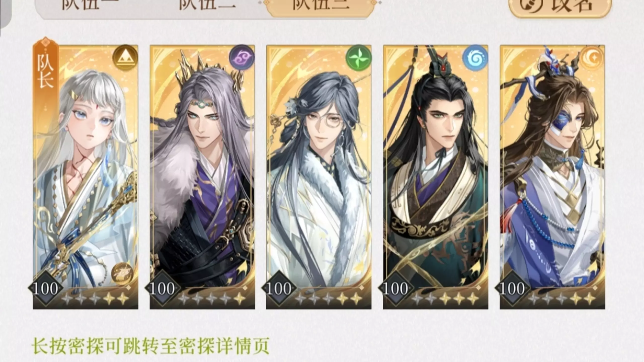This screenshot has height=362, width=644.
Task: Tap level 100 badge on the purple-haired card
Action: pos(162,288)
